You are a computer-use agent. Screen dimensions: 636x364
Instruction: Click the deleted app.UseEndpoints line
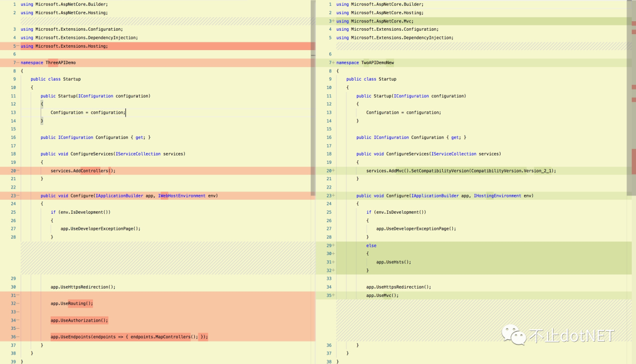130,336
